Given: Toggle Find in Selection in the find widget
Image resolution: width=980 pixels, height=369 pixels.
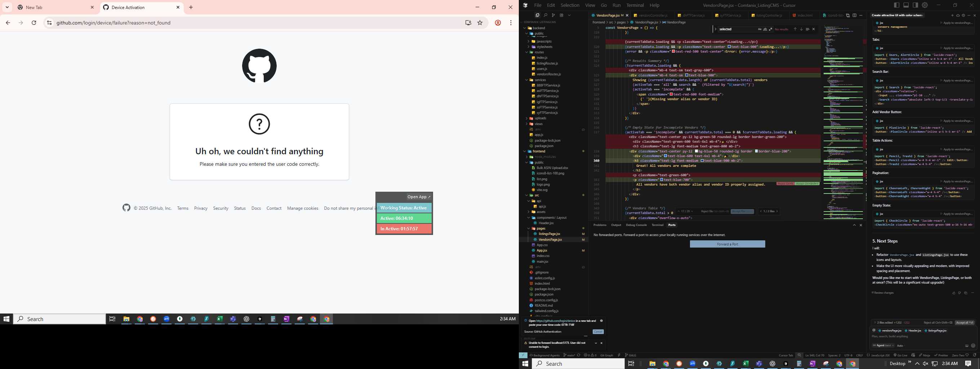Looking at the screenshot, I should click(x=807, y=29).
